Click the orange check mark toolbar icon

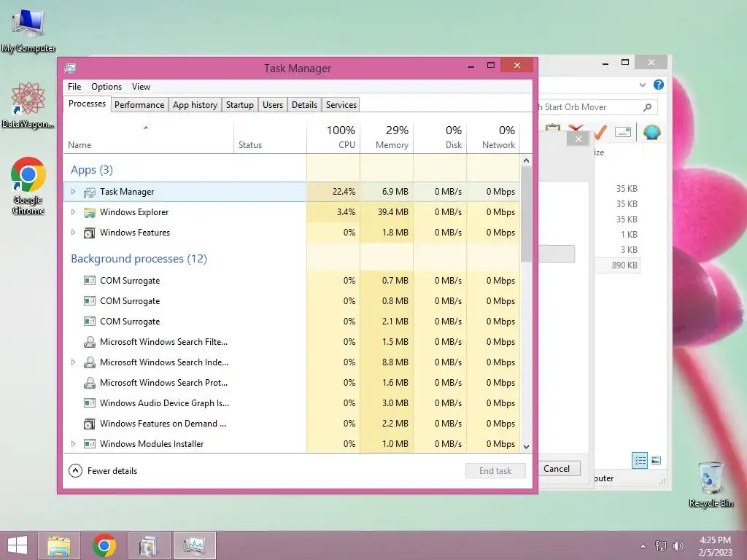(x=601, y=132)
